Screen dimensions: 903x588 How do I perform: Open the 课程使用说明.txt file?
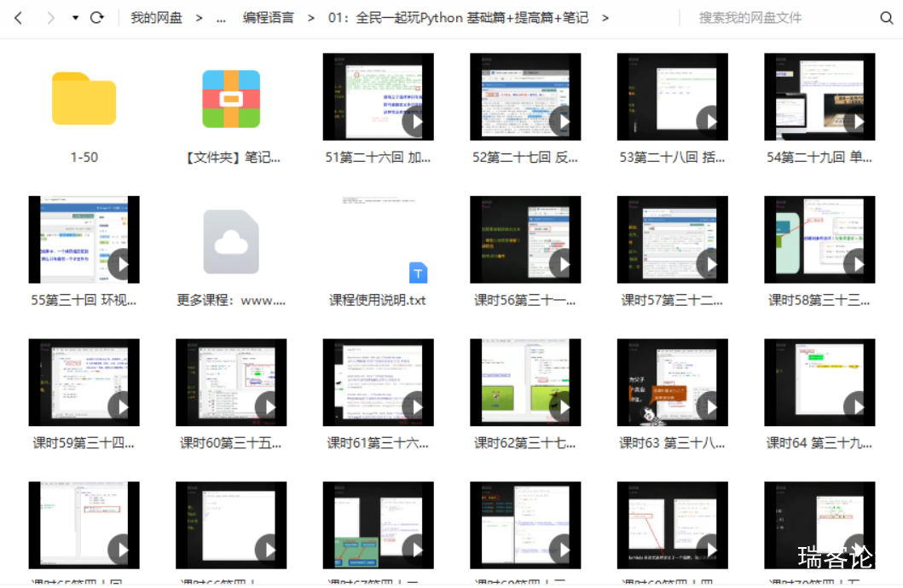click(x=378, y=240)
